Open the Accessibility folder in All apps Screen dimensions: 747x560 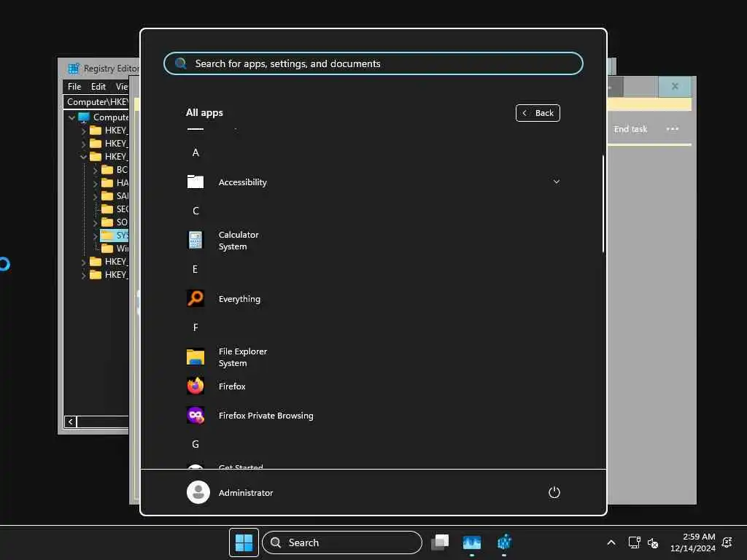tap(373, 182)
